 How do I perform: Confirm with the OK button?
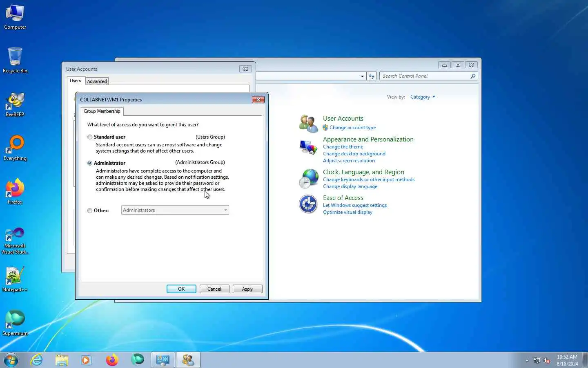[181, 289]
